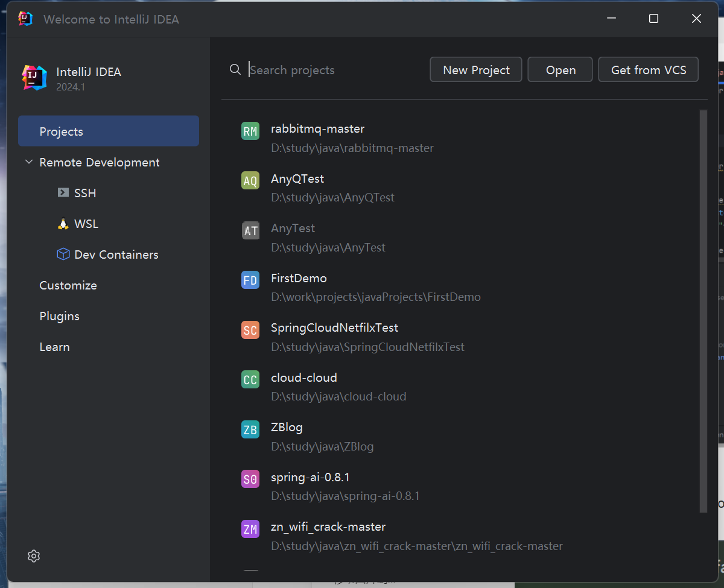The width and height of the screenshot is (724, 588).
Task: Collapse the Remote Development section
Action: click(x=29, y=162)
